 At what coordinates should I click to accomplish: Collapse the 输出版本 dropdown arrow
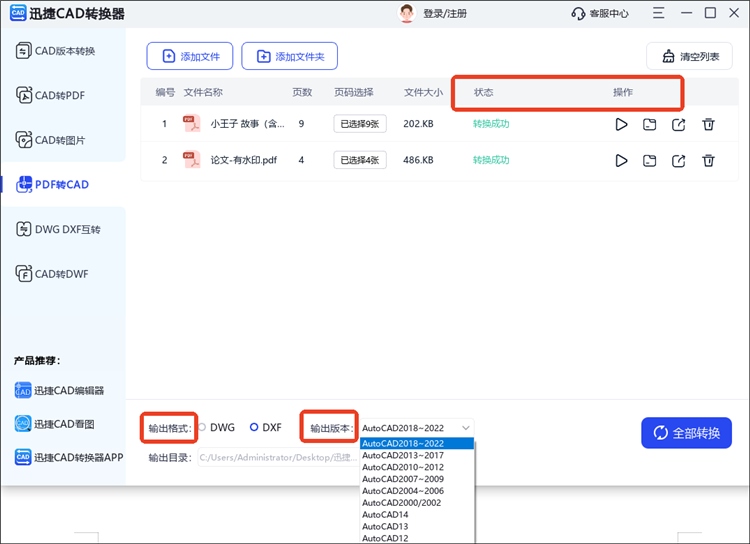pos(465,428)
